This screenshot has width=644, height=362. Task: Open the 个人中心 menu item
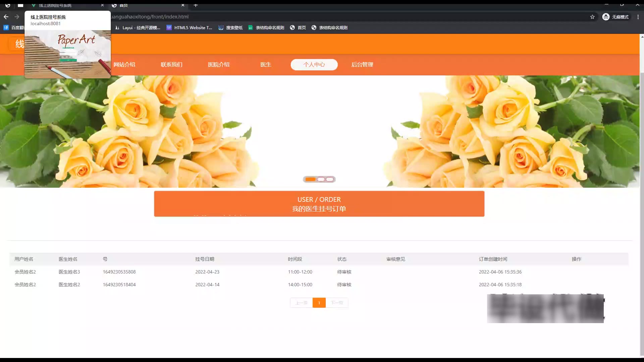point(314,65)
